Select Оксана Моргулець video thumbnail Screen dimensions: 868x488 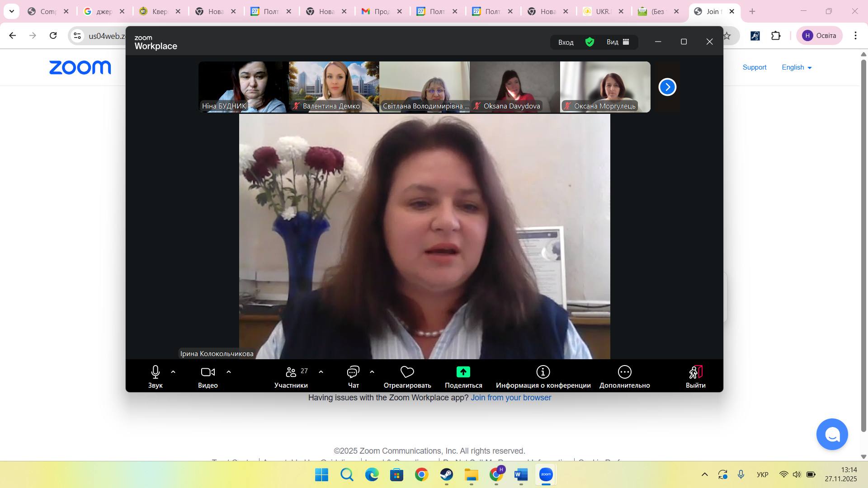[x=605, y=87]
